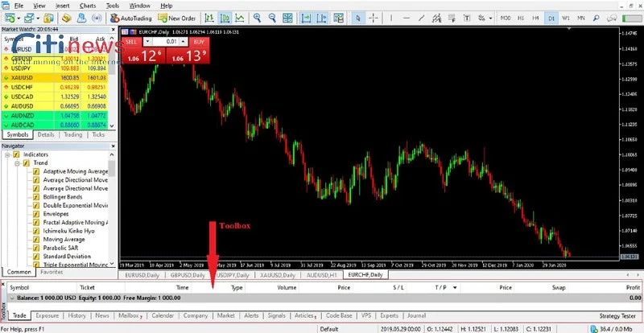Select the shapes objects tool
Screen dimensions: 644x333
[x=481, y=18]
